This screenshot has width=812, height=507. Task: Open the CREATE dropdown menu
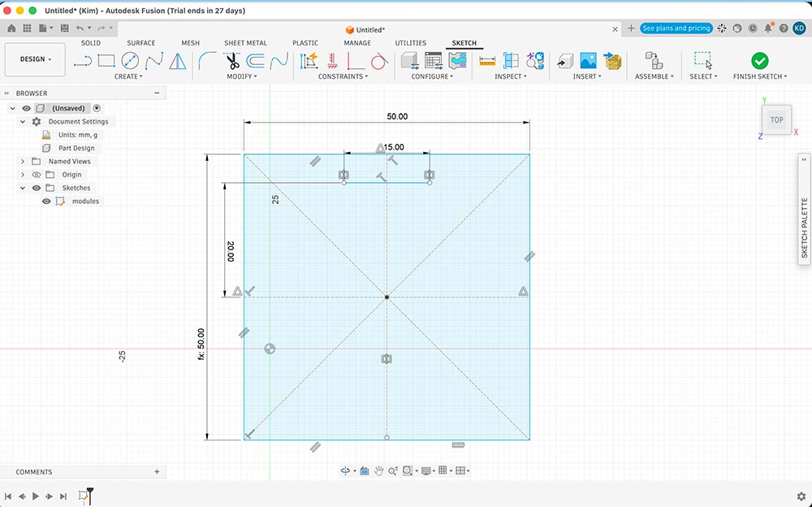pos(128,76)
